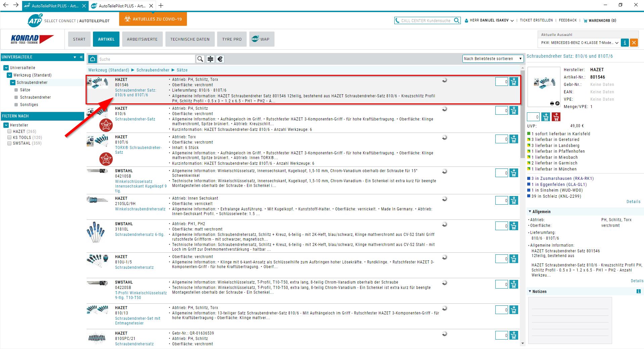The image size is (644, 349).
Task: Open the WARENKORB (0) link
Action: [x=600, y=20]
